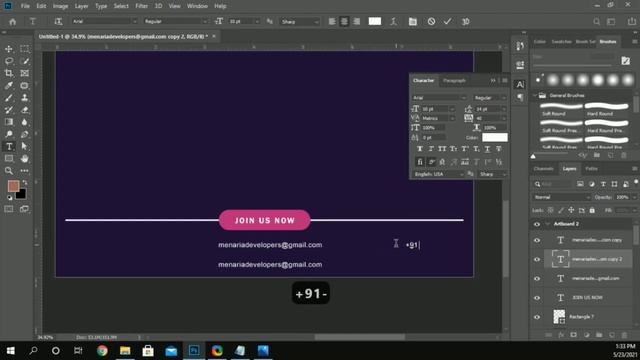The height and width of the screenshot is (360, 640).
Task: Select the Path Selection tool
Action: tap(24, 147)
